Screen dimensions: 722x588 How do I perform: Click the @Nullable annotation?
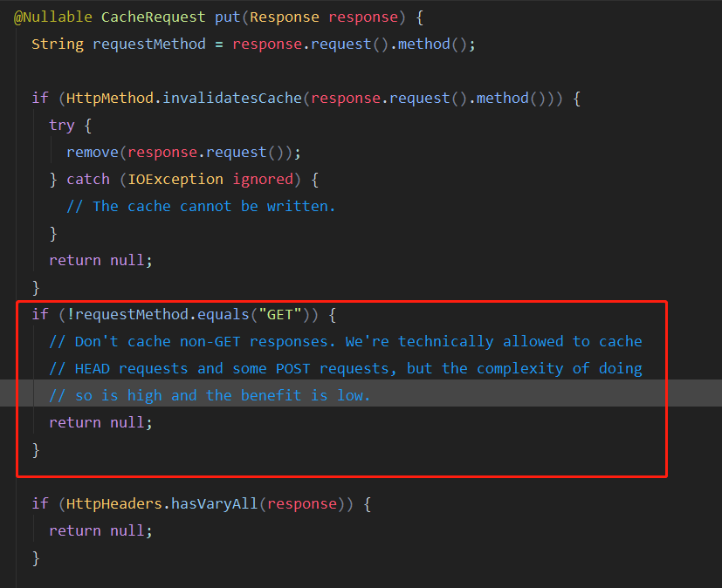coord(53,17)
